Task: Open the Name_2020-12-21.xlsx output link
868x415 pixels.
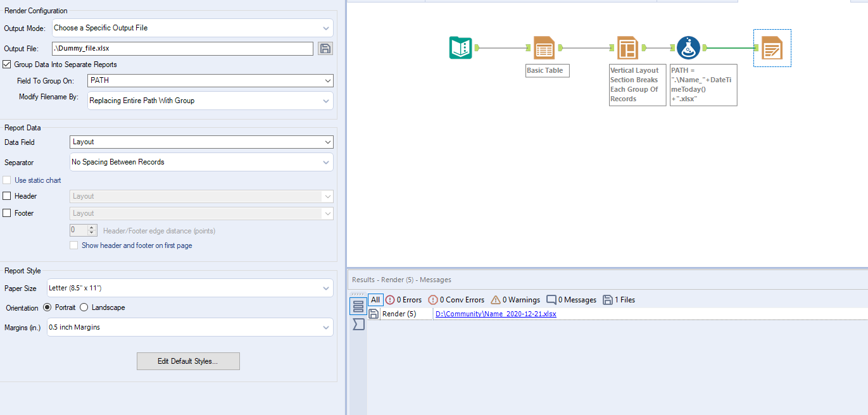Action: coord(495,313)
